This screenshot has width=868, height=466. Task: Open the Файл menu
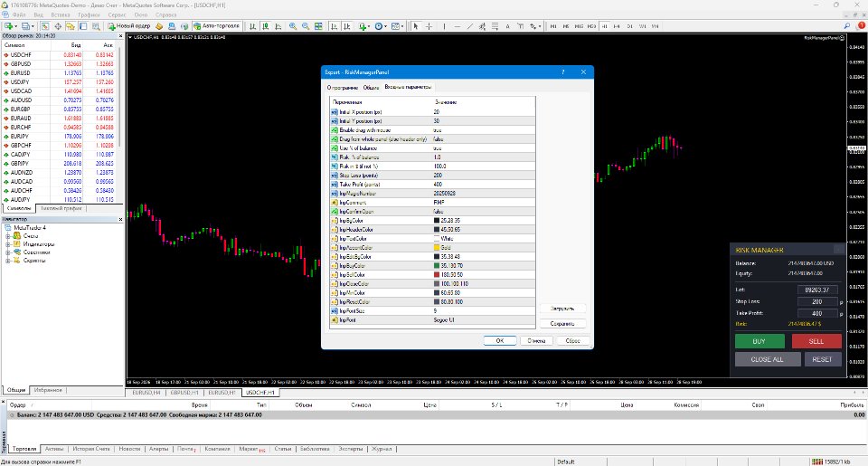point(19,15)
